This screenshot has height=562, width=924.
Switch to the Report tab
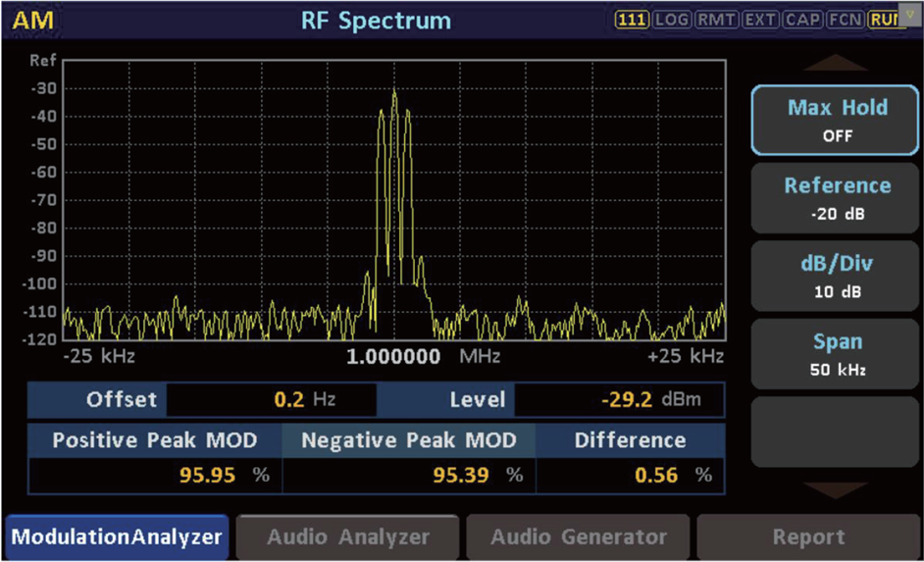[x=808, y=537]
